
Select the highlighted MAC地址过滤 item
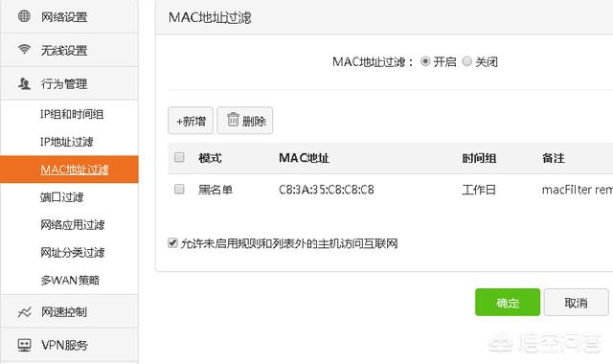point(69,170)
